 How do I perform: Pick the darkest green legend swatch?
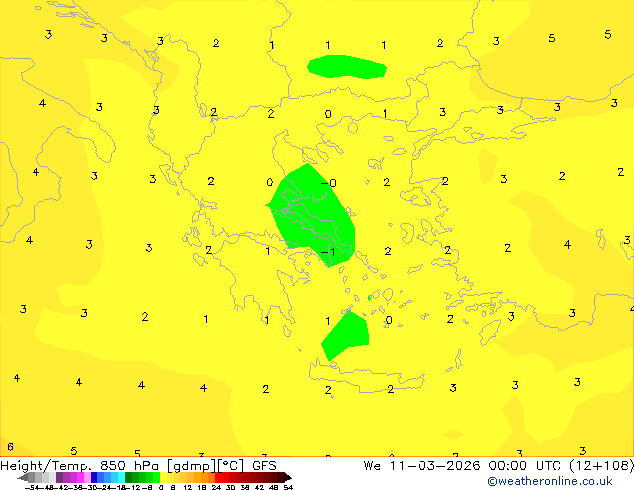coord(128,477)
